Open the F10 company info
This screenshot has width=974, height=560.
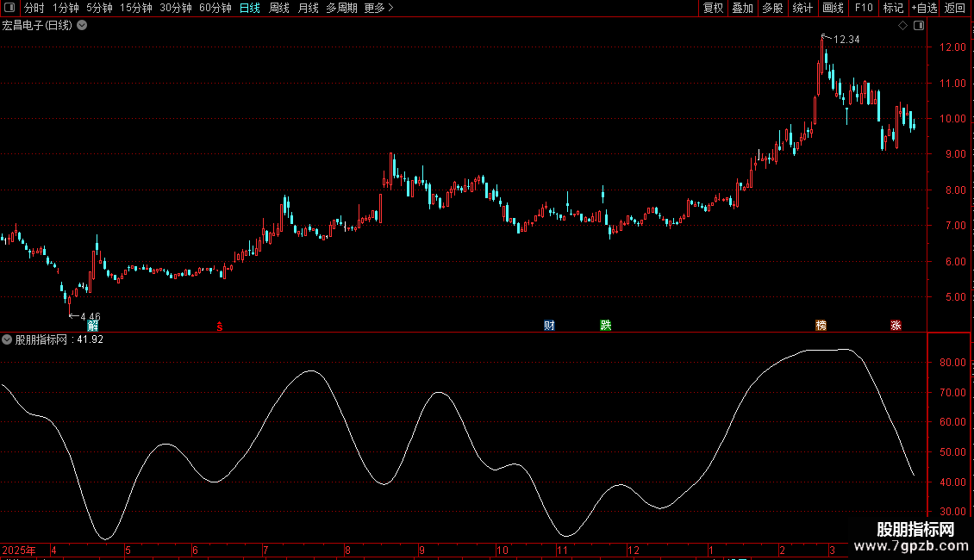pos(864,8)
